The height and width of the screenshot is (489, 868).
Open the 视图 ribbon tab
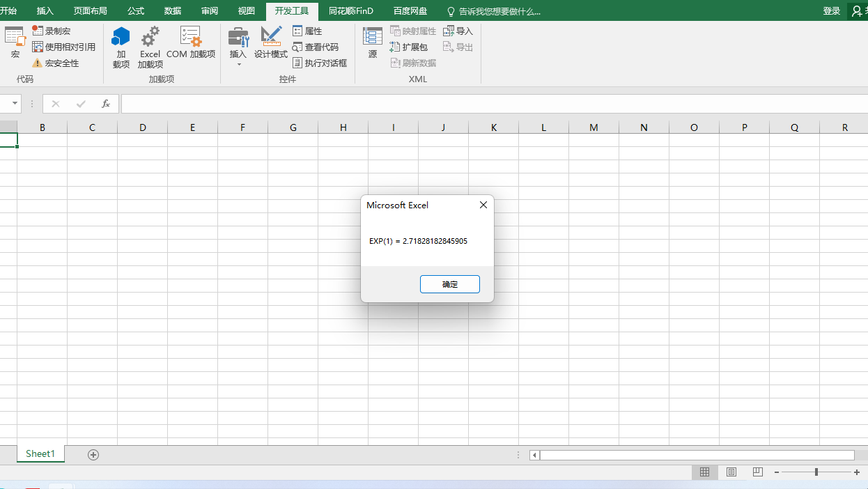point(247,11)
